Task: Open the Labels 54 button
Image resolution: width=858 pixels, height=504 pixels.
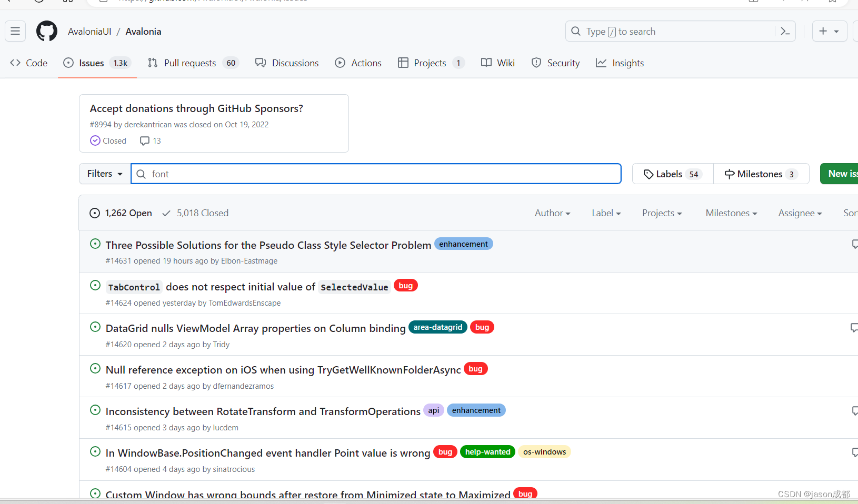Action: point(673,174)
